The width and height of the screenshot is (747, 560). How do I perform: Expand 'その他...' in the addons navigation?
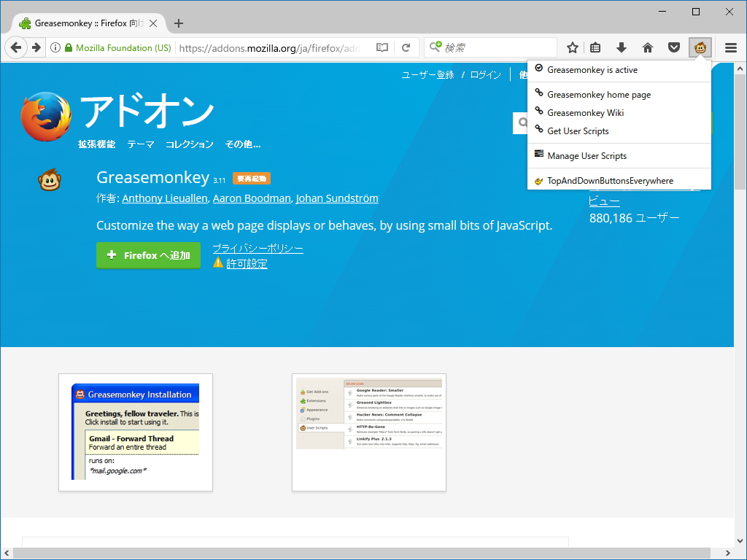(242, 144)
